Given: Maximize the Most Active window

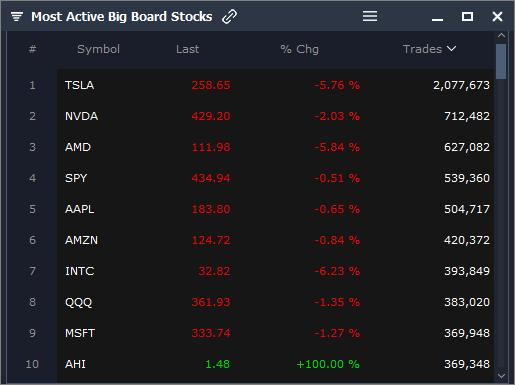Looking at the screenshot, I should [x=467, y=16].
